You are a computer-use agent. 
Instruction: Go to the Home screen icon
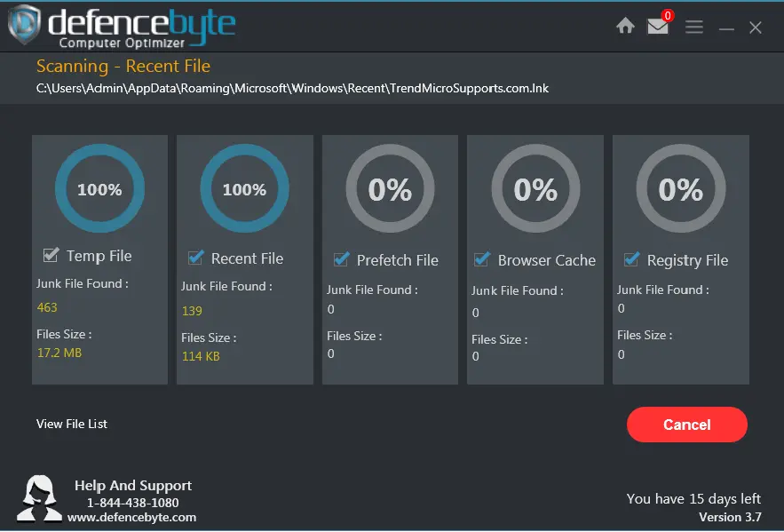[625, 26]
